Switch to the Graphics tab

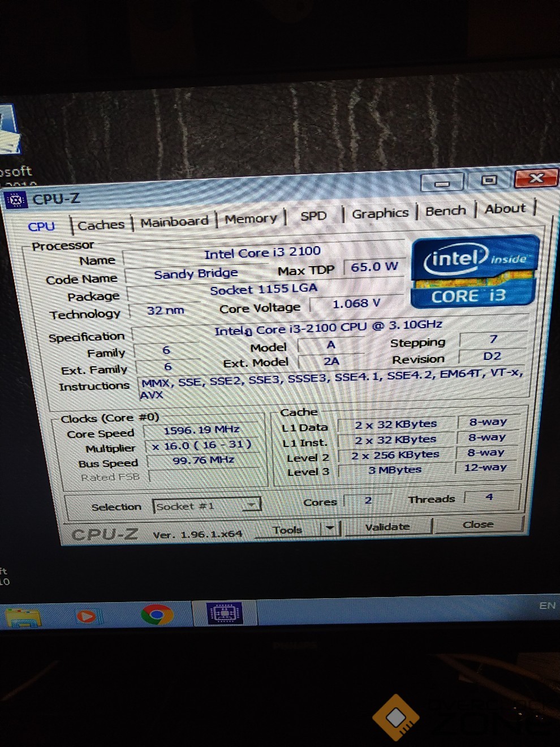(380, 213)
